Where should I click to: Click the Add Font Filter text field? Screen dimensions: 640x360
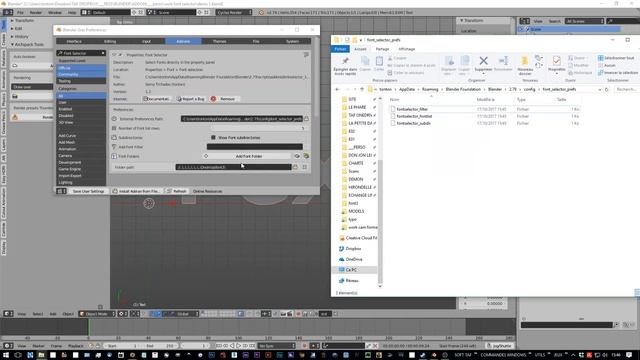pyautogui.click(x=255, y=147)
